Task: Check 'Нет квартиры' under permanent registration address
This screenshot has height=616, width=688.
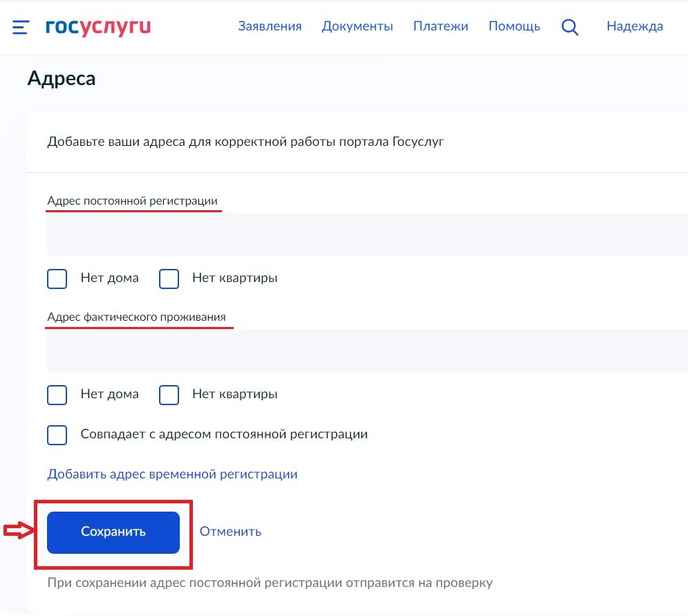Action: click(x=169, y=279)
